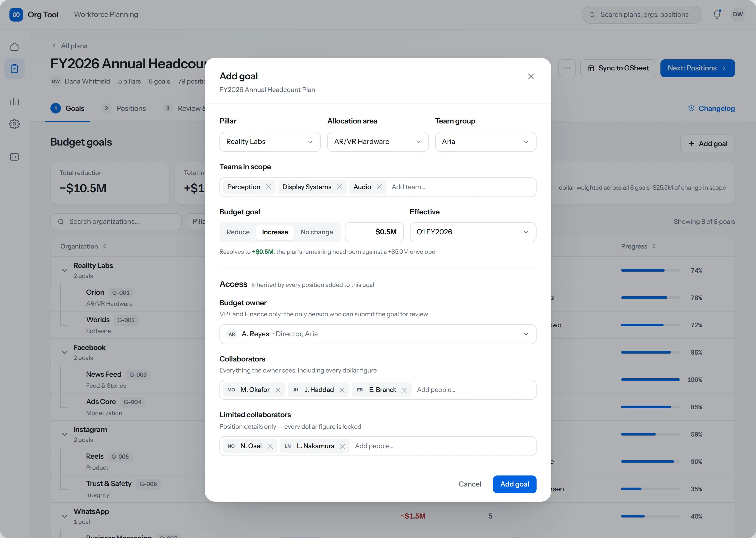Toggle the sidebar collapse panel icon
The height and width of the screenshot is (538, 756).
click(14, 157)
